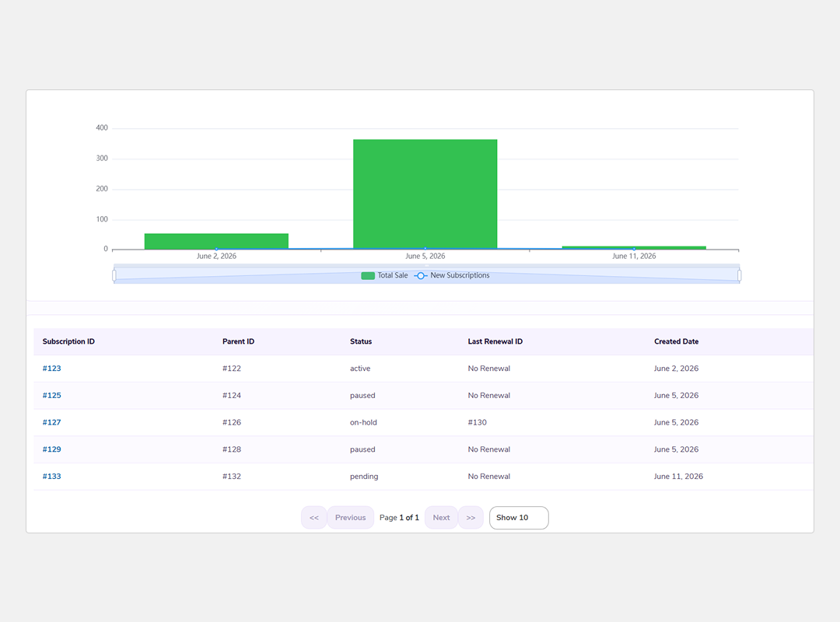Click the 400 y-axis label

click(x=102, y=128)
